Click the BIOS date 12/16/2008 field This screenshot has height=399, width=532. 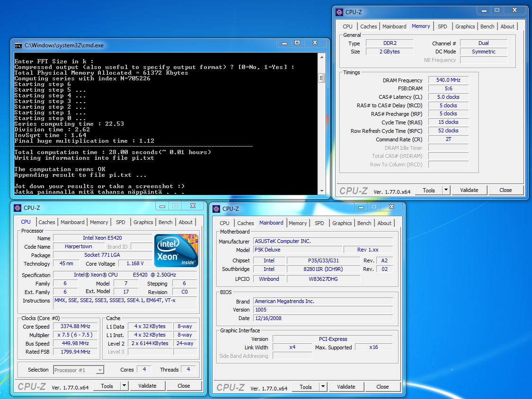(x=323, y=318)
